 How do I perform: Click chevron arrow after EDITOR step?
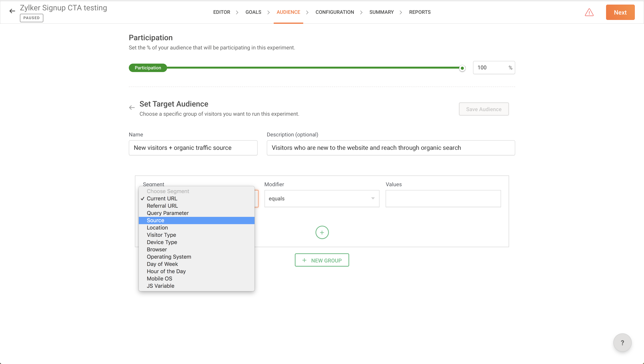point(237,12)
